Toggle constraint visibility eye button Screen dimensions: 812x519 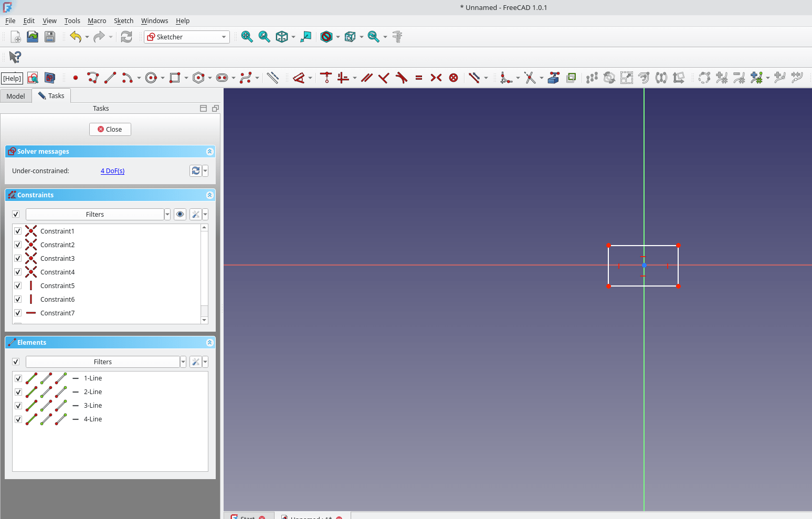(180, 215)
